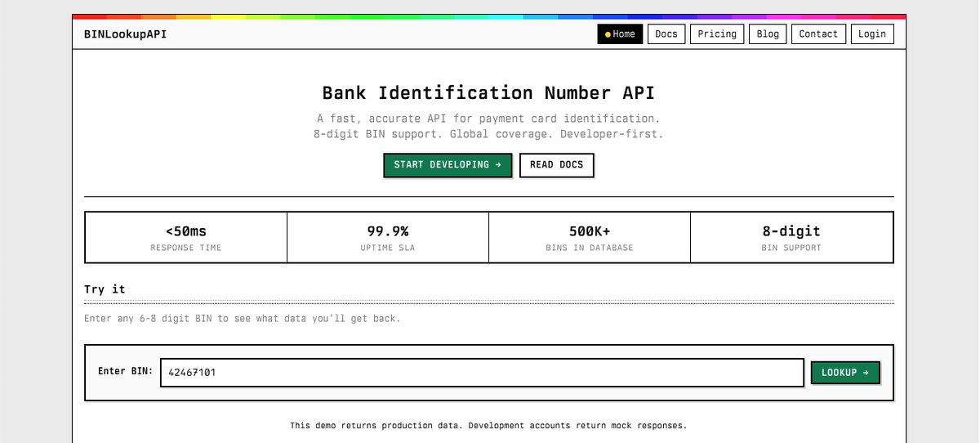Click the BINLookupAPI site logo
Image resolution: width=980 pixels, height=443 pixels.
pos(125,34)
